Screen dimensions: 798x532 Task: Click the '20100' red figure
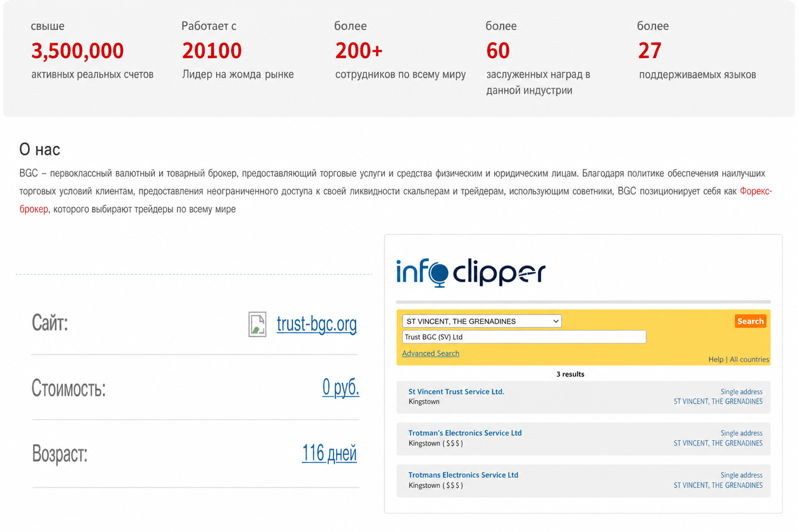[212, 51]
